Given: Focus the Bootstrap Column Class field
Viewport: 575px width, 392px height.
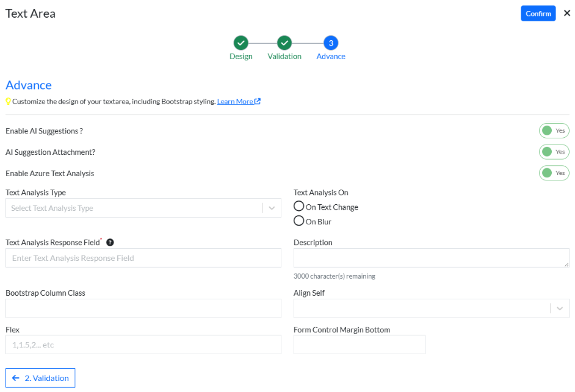Looking at the screenshot, I should point(143,308).
